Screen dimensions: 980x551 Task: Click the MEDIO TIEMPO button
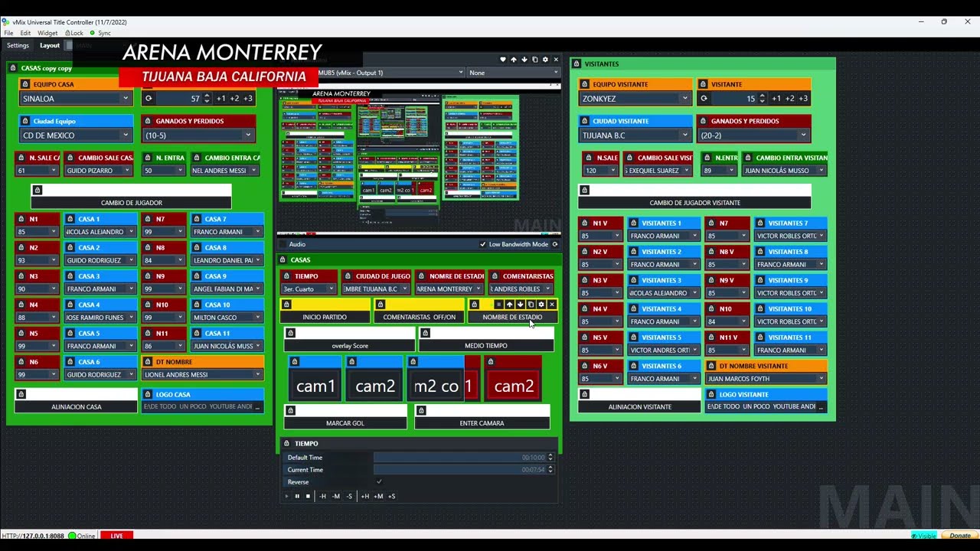pyautogui.click(x=486, y=345)
